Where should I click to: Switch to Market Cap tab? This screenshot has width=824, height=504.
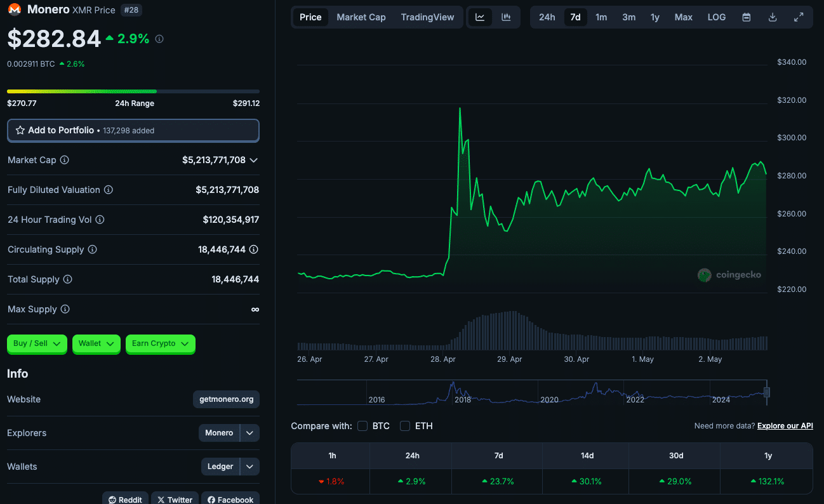(361, 17)
